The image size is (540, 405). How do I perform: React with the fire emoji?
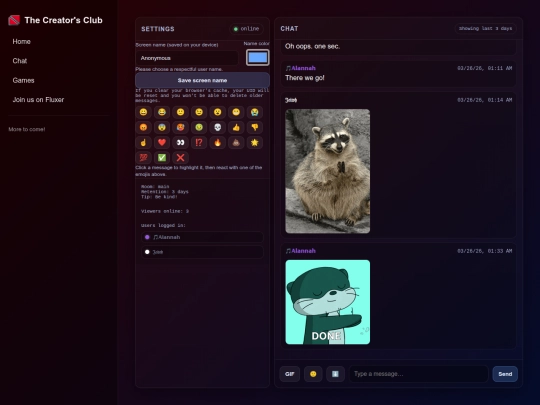click(218, 143)
